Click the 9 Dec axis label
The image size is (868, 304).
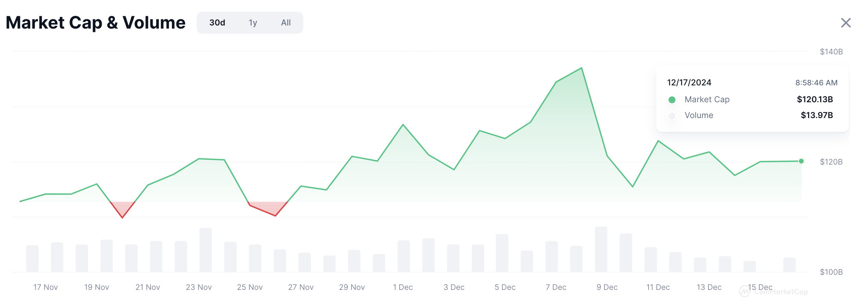[x=607, y=287]
